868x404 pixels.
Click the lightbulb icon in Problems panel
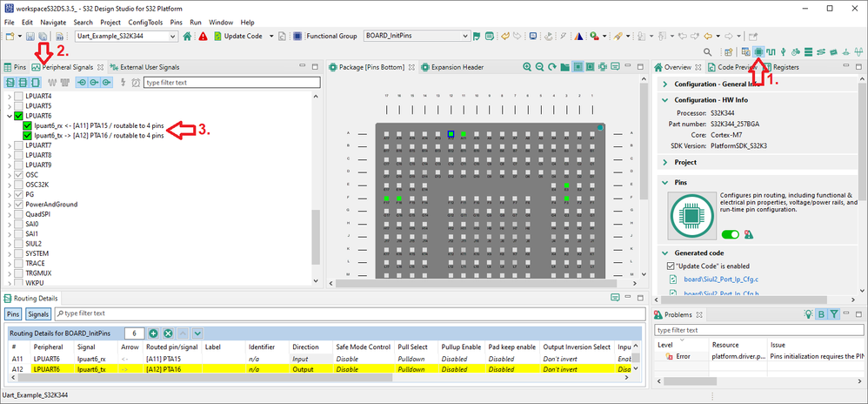(x=808, y=314)
